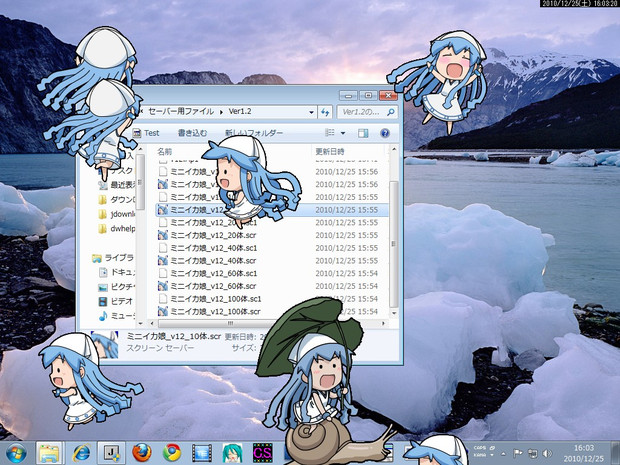
Task: Show hidden tray icons arrow
Action: [503, 454]
